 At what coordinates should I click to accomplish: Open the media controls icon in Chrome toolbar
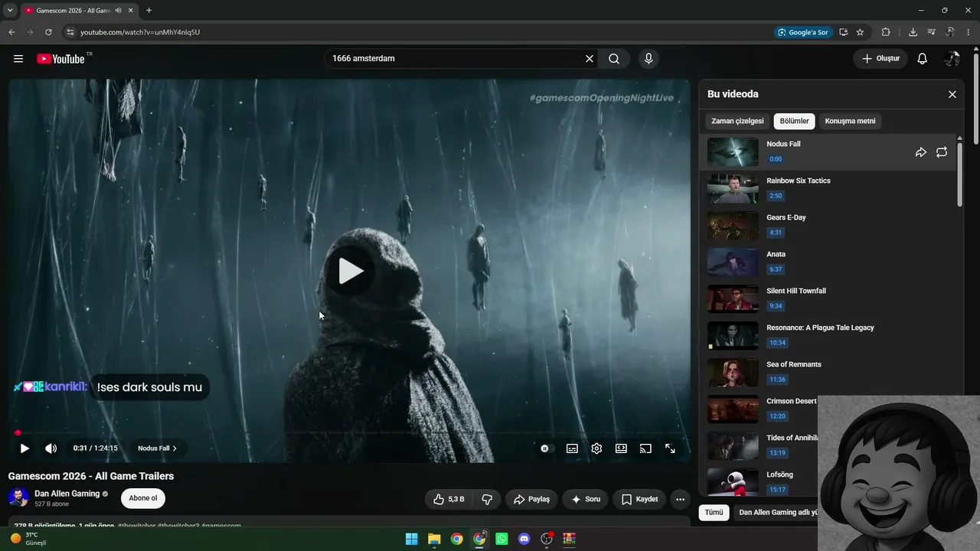click(932, 32)
